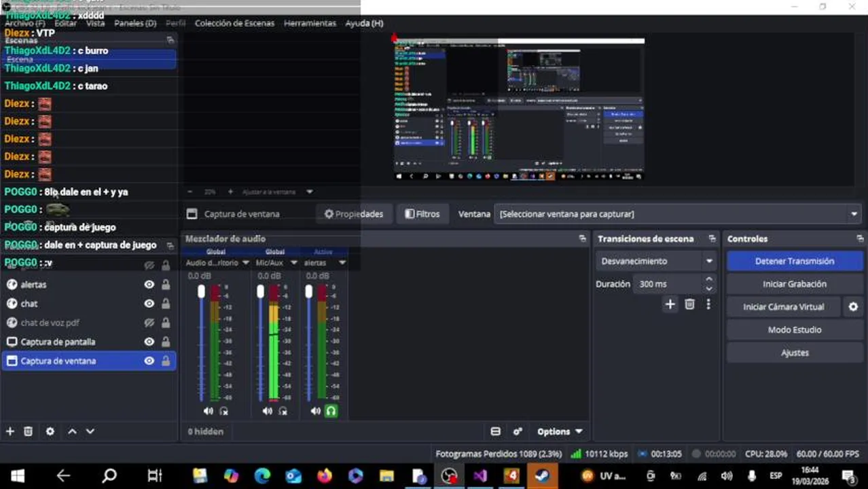Open Windows Start menu
Viewport: 868px width, 489px height.
point(18,475)
